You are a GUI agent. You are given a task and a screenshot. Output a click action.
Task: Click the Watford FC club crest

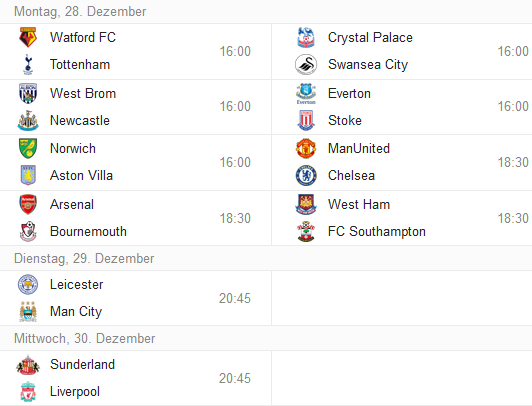click(x=28, y=37)
